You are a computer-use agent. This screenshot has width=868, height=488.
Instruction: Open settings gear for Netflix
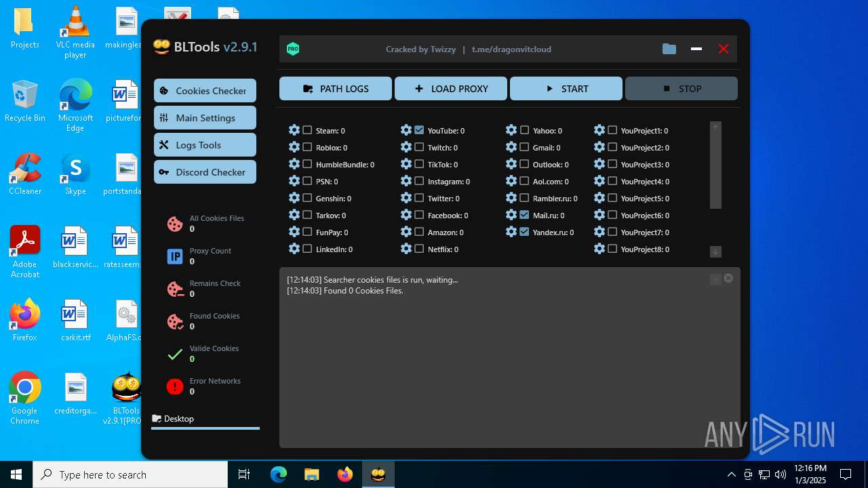pyautogui.click(x=406, y=249)
